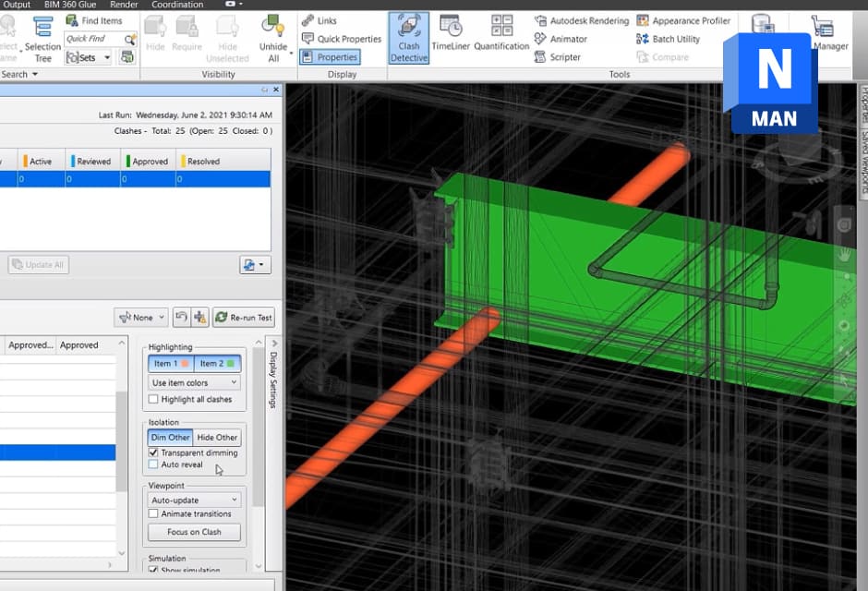Launch the TimeLiner tool
The width and height of the screenshot is (868, 591).
(452, 32)
